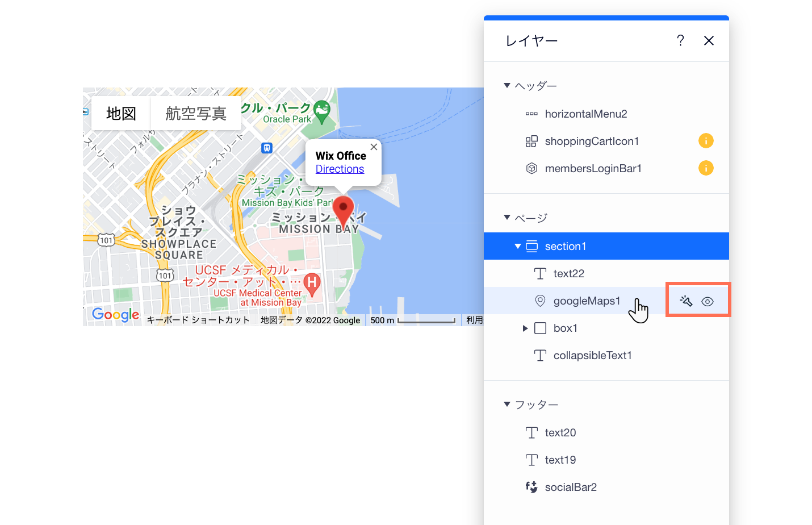Collapse the ヘッダー group
Image resolution: width=812 pixels, height=525 pixels.
pyautogui.click(x=507, y=86)
